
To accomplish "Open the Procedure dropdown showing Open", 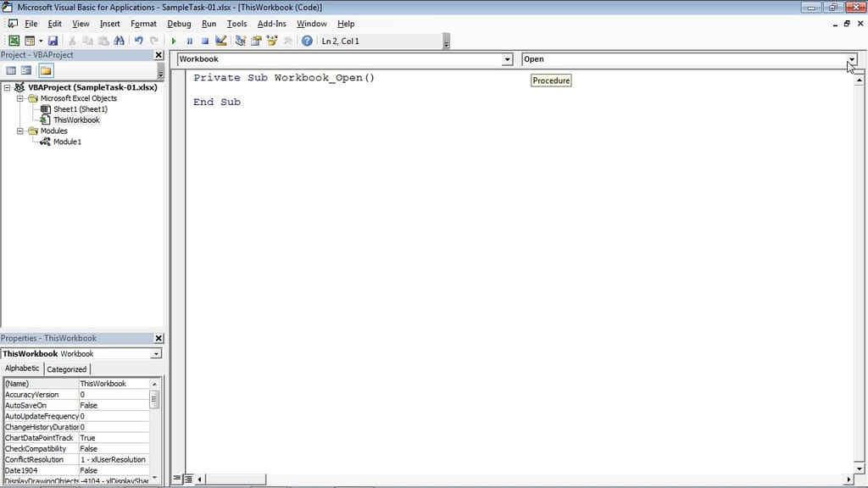I will click(852, 59).
